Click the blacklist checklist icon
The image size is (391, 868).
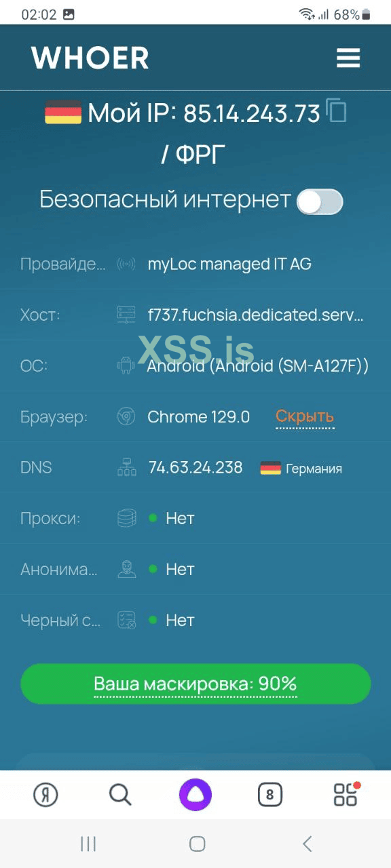coord(126,620)
